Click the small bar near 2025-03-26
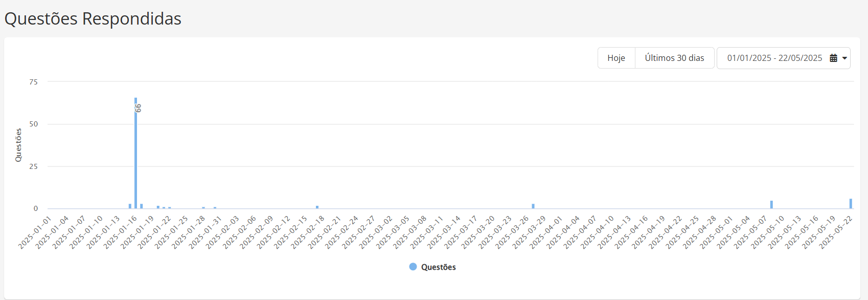 click(533, 206)
